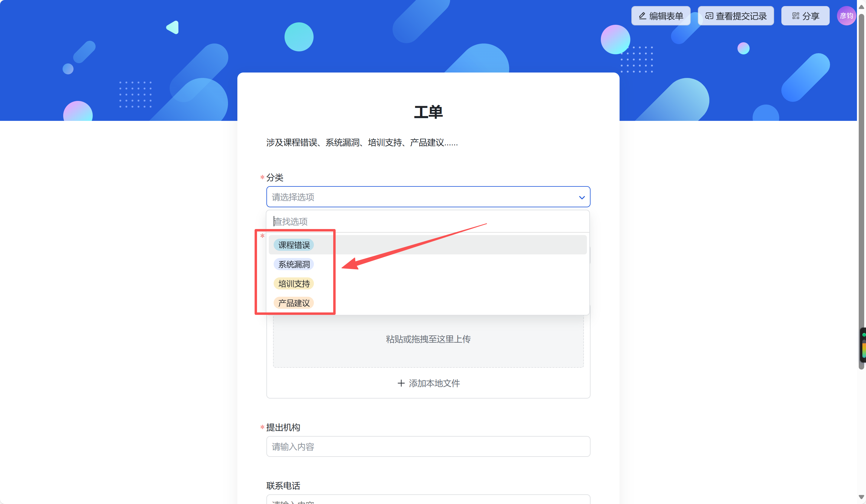Focus the 提出机构 input field
The height and width of the screenshot is (504, 866).
tap(428, 446)
